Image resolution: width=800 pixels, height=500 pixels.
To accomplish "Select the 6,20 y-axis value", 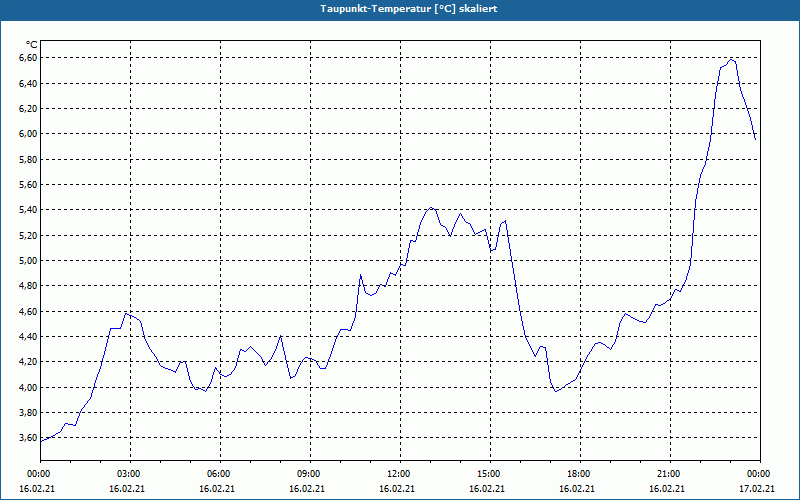I will click(28, 108).
